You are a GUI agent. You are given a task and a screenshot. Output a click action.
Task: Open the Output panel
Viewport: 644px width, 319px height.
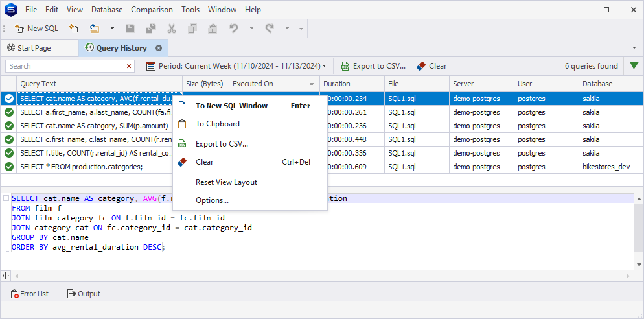coord(84,294)
